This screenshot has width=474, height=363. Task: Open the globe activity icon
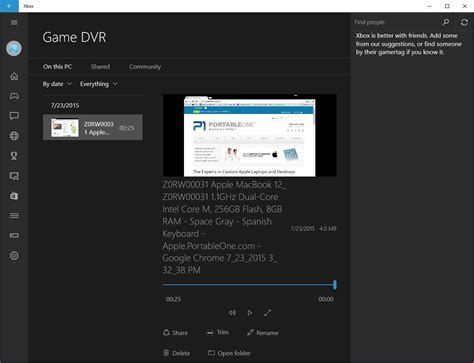coord(14,136)
